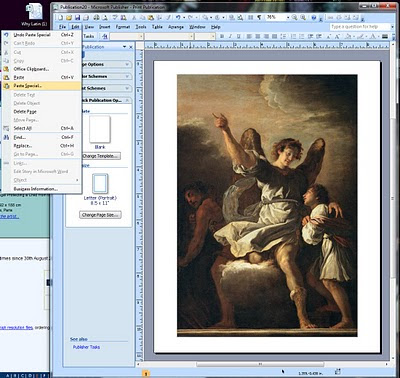
Task: Click the decrease font size icon
Action: [328, 36]
